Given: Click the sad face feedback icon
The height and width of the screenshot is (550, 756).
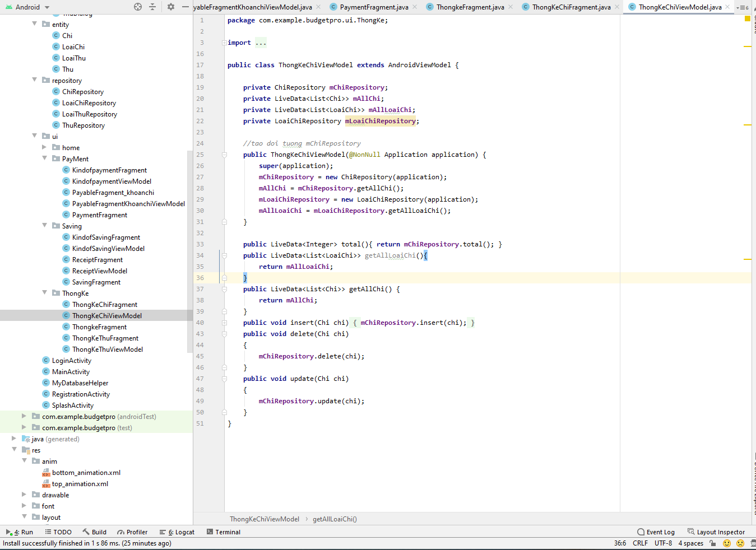Looking at the screenshot, I should (740, 543).
